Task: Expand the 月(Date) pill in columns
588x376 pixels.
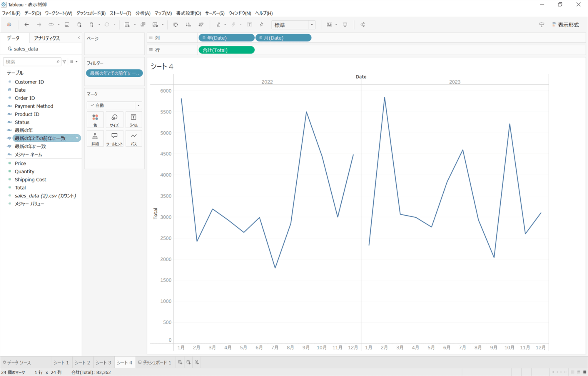Action: pyautogui.click(x=261, y=38)
